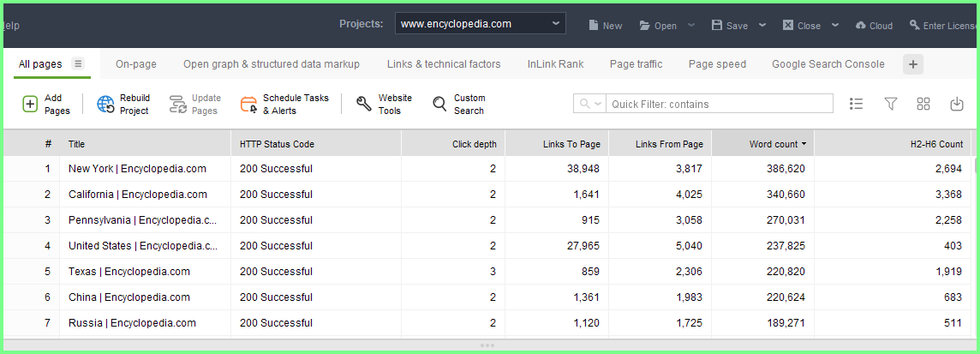This screenshot has height=354, width=980.
Task: Click the Close project X icon
Action: click(x=788, y=25)
